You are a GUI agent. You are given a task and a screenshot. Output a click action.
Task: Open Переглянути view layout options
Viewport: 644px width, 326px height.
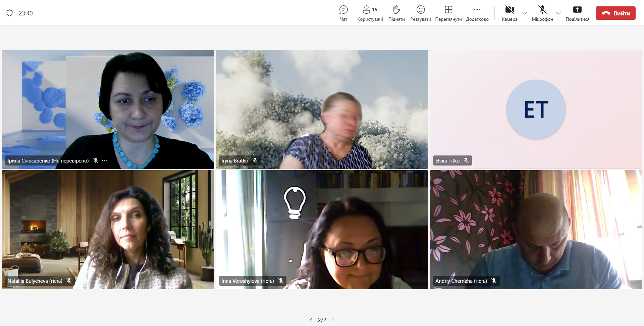(x=448, y=13)
